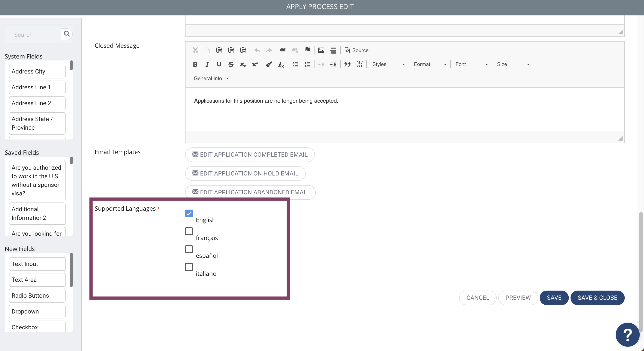
Task: Select the Radio Buttons new field
Action: click(37, 296)
